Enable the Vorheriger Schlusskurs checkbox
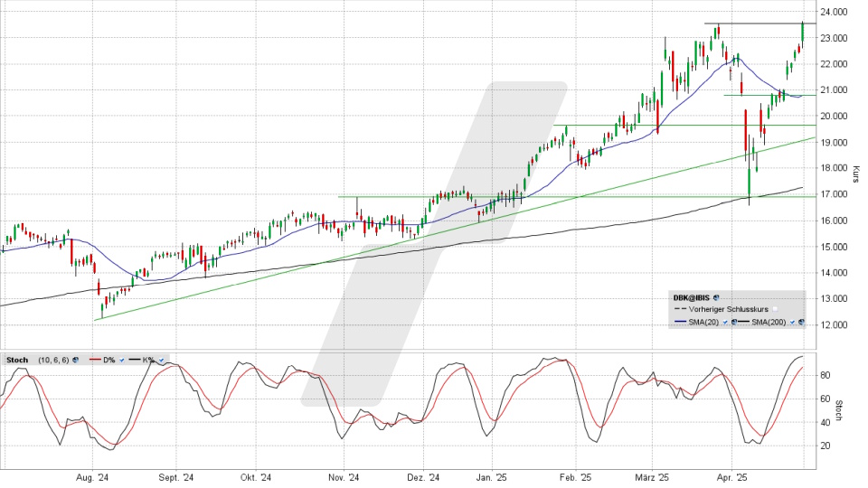 775,309
